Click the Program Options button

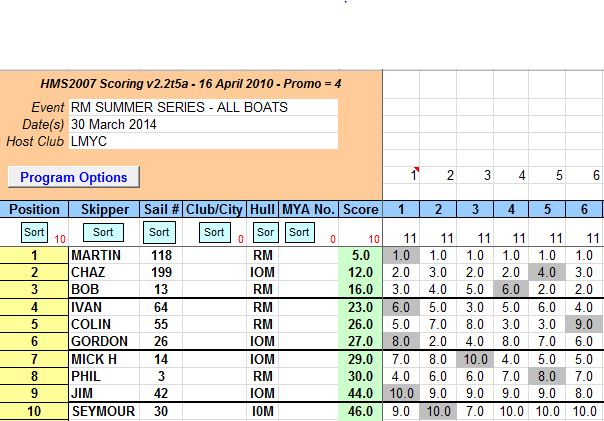coord(74,177)
